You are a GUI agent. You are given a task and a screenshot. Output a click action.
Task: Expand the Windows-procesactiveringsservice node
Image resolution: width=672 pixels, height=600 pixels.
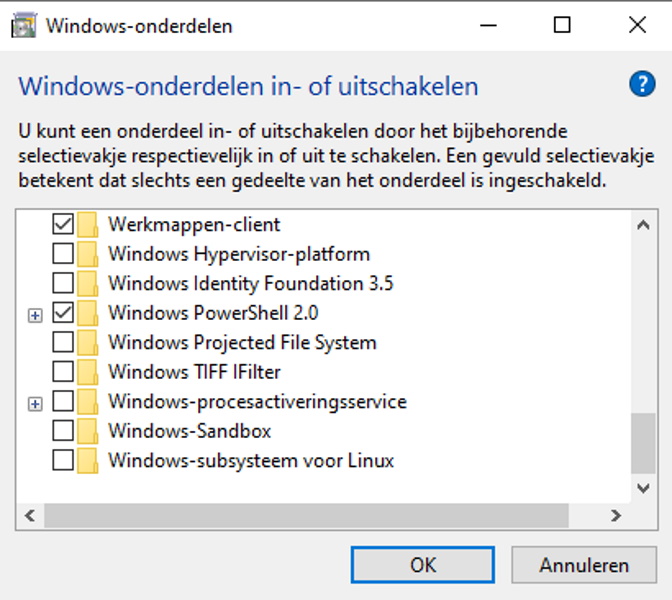tap(36, 403)
